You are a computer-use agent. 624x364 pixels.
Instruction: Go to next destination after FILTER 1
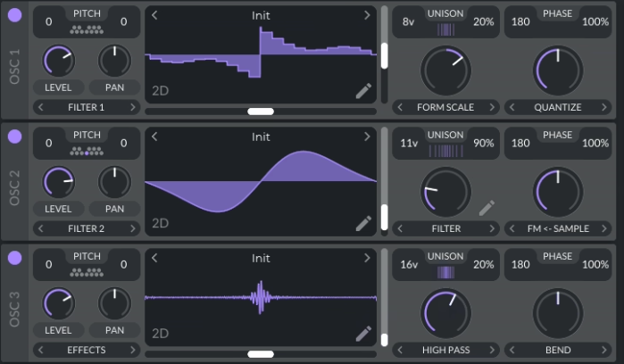(132, 107)
